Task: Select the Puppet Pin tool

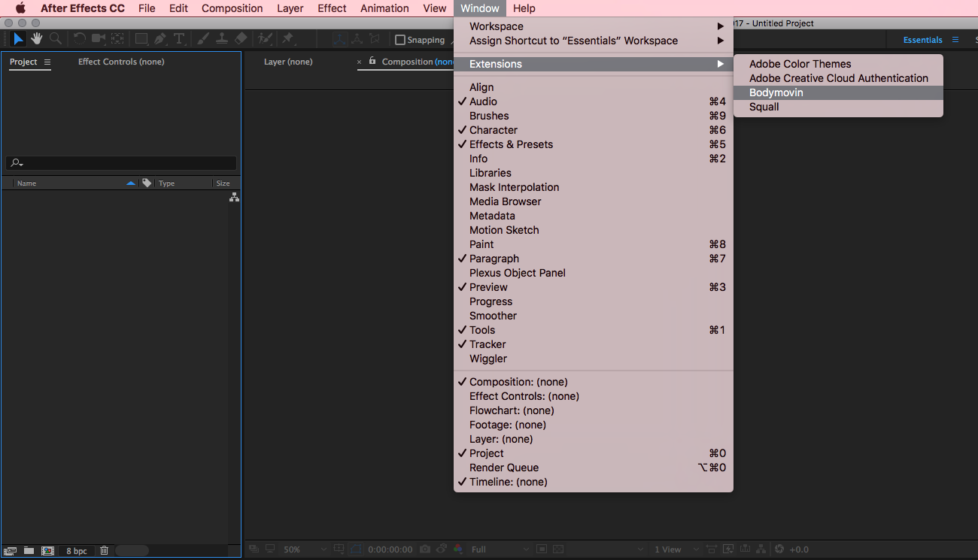Action: point(287,38)
